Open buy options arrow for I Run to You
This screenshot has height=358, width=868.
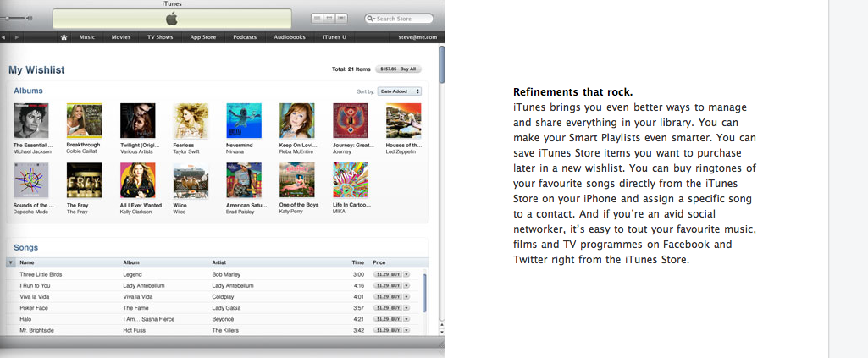click(x=406, y=285)
